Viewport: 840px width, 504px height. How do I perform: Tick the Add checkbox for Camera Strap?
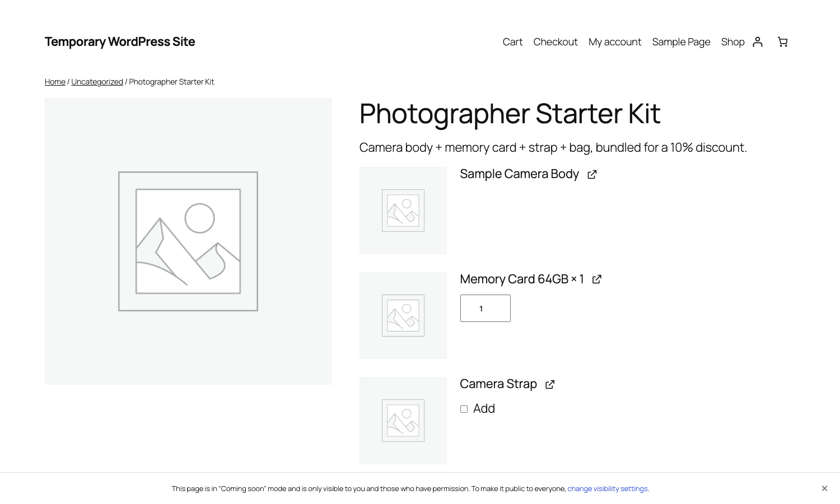click(x=464, y=409)
